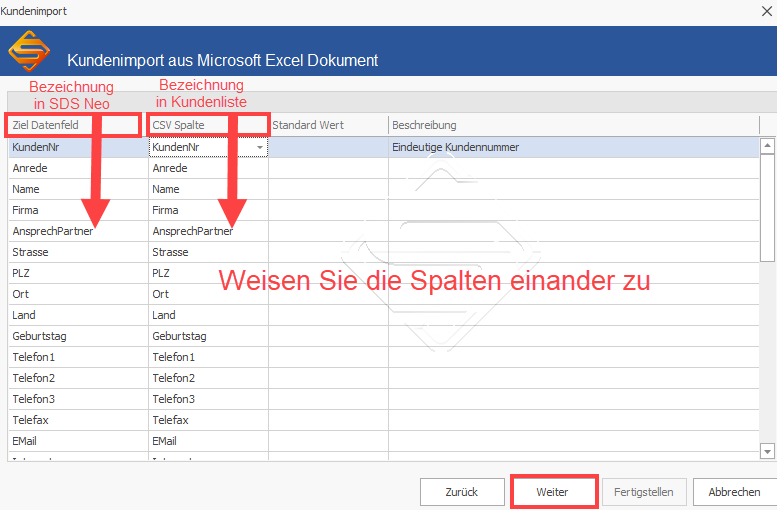Click the AnsprechPartner CSV Spalte cell

[x=208, y=231]
